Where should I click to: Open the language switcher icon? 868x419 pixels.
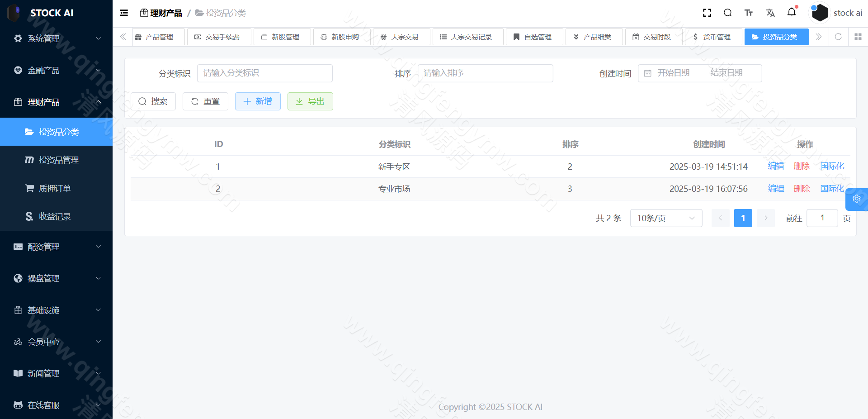pyautogui.click(x=770, y=13)
